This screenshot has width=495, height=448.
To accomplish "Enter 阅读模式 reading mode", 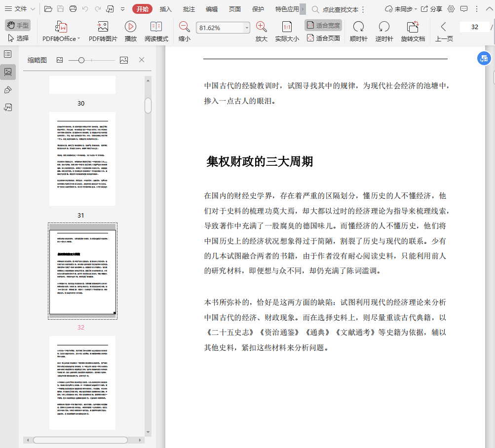I will [x=156, y=27].
